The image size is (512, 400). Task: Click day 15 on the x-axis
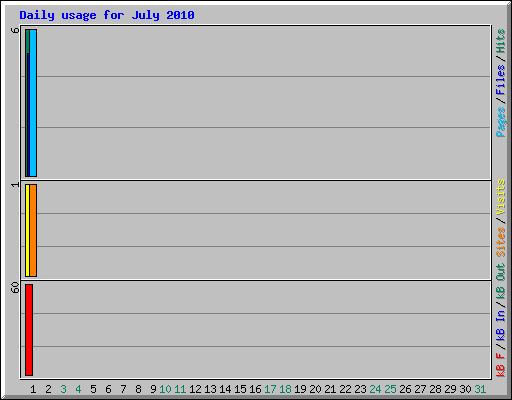coord(240,389)
